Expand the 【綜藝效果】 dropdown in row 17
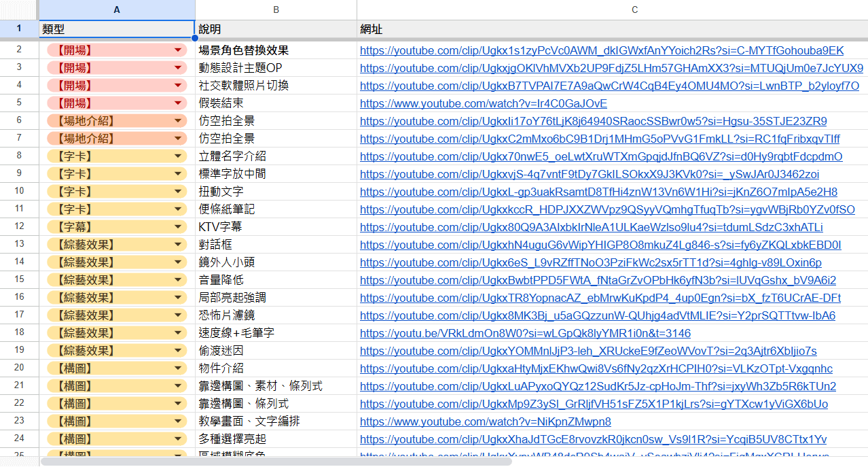This screenshot has height=467, width=868. click(179, 315)
